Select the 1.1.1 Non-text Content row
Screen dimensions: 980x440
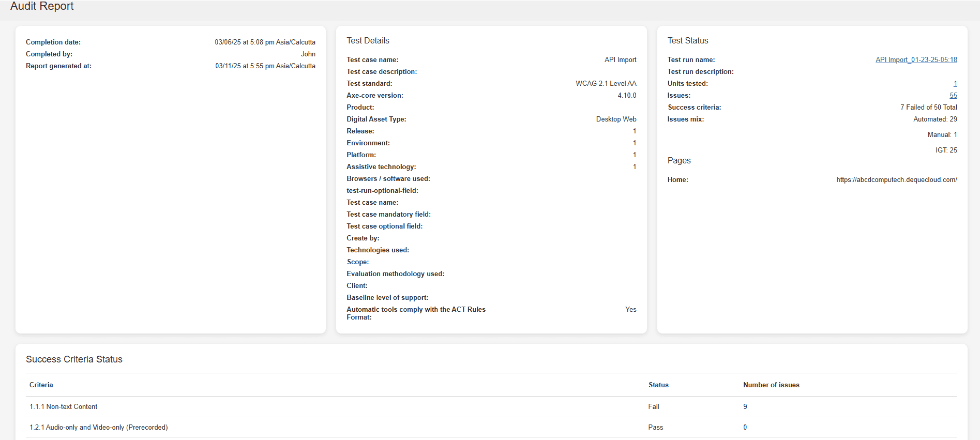tap(64, 407)
